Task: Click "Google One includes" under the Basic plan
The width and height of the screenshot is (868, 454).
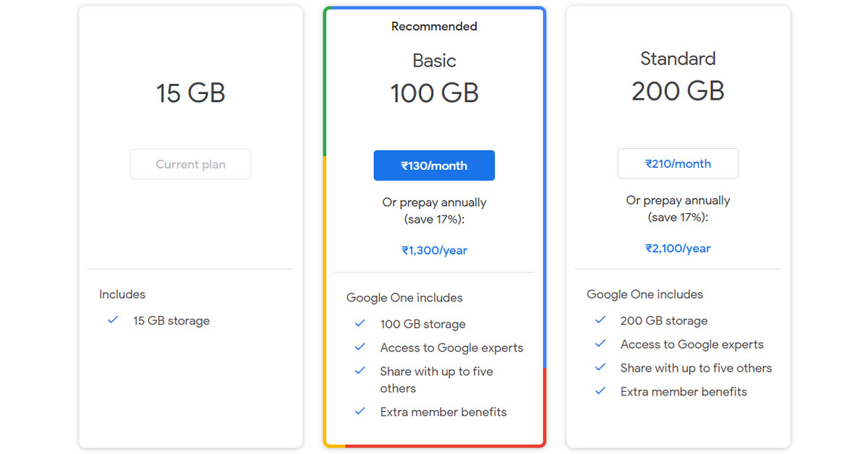Action: point(404,297)
